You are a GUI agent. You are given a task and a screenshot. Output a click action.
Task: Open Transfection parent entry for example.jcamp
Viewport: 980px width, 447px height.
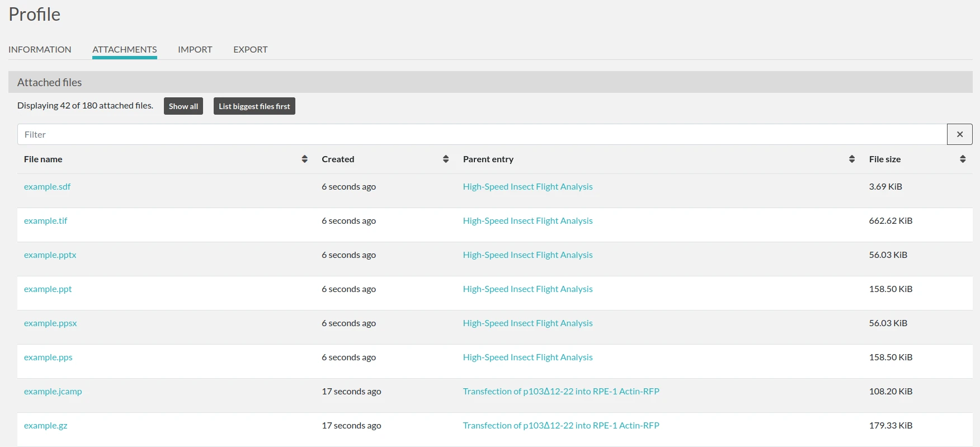560,392
